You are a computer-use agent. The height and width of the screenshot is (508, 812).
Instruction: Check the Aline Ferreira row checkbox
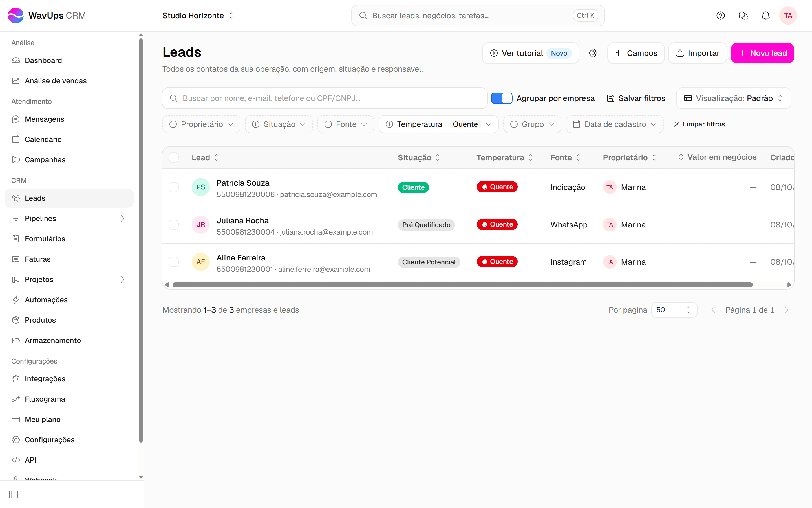173,262
